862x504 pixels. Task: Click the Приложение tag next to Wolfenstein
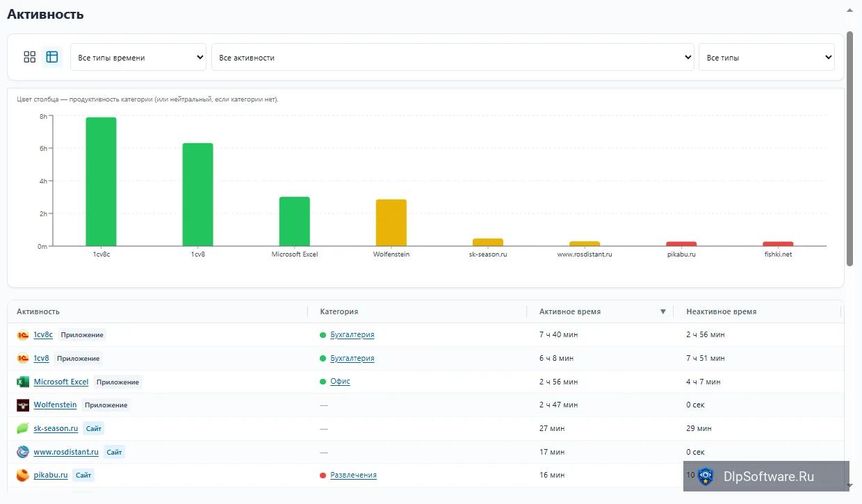(106, 405)
